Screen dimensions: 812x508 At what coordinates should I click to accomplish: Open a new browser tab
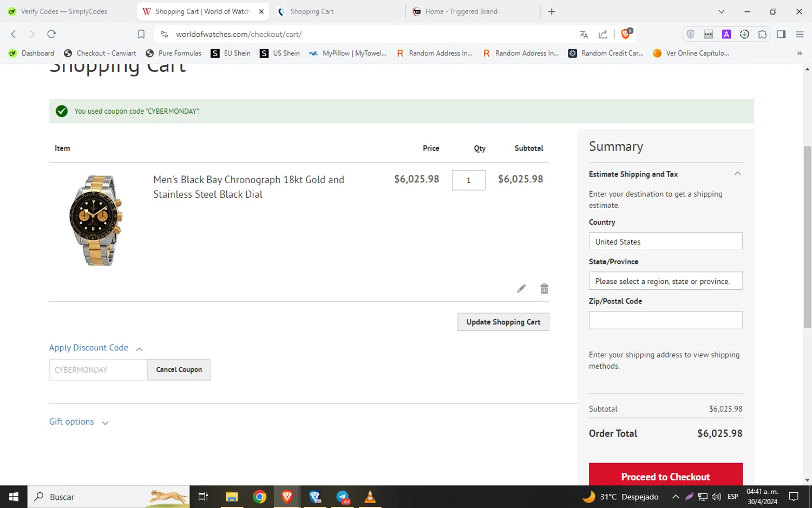[x=552, y=11]
